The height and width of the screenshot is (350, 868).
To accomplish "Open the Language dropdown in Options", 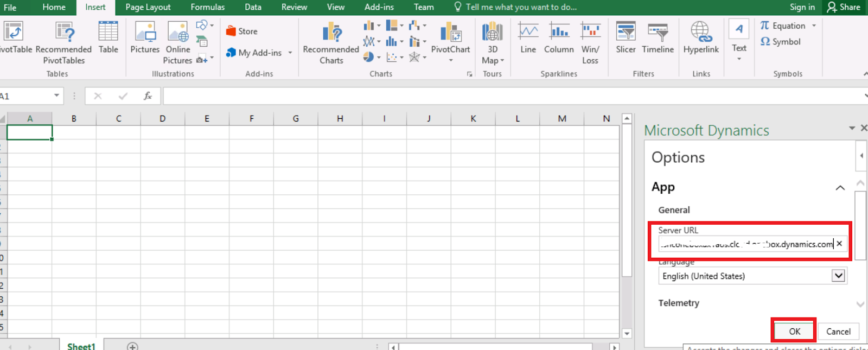I will pyautogui.click(x=838, y=276).
